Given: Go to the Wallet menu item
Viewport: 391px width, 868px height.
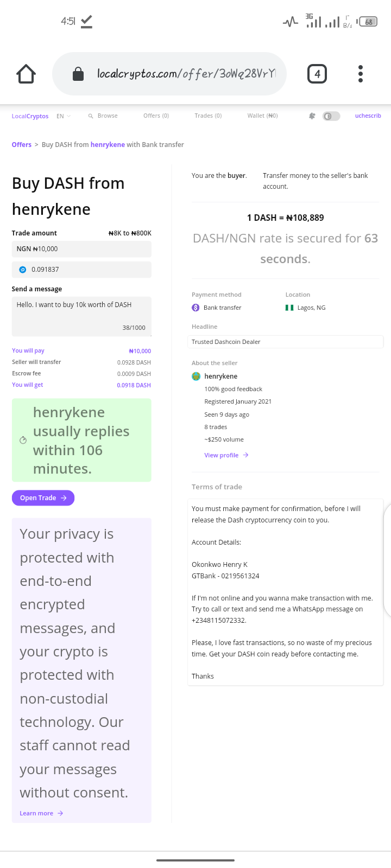Looking at the screenshot, I should [262, 116].
